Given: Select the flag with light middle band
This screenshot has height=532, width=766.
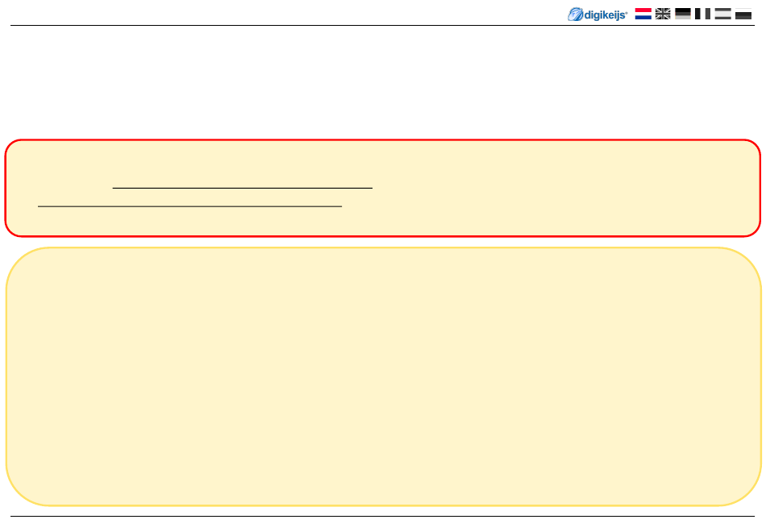Looking at the screenshot, I should point(722,14).
